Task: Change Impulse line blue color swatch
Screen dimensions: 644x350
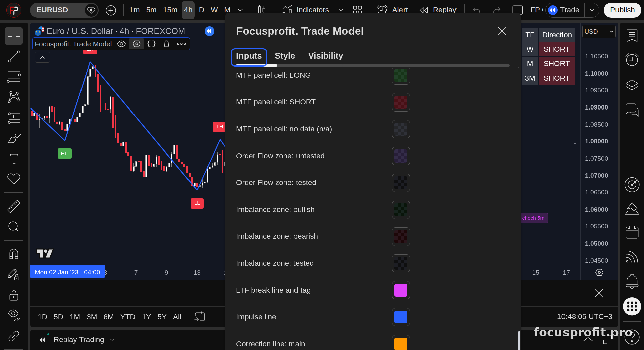Action: (401, 317)
